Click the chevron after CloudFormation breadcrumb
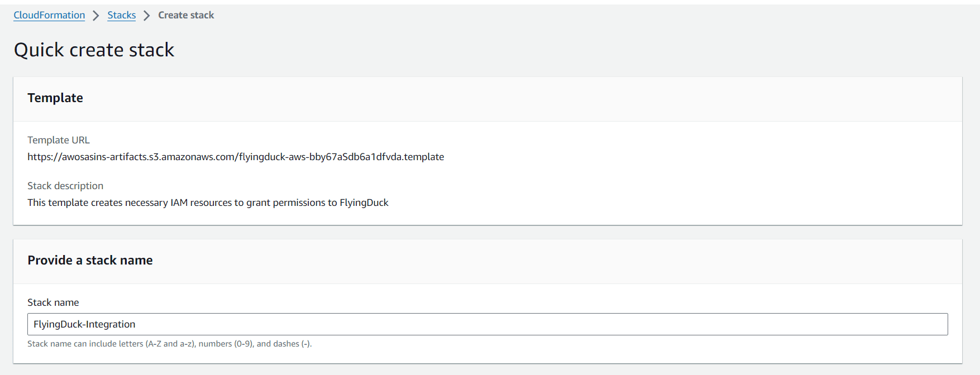 96,16
